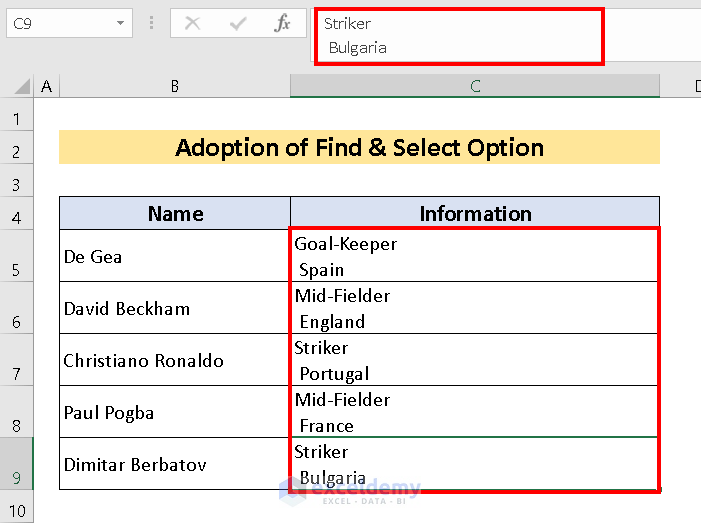Screen dimensions: 701x523
Task: Click the Enter checkmark formula bar icon
Action: click(238, 23)
